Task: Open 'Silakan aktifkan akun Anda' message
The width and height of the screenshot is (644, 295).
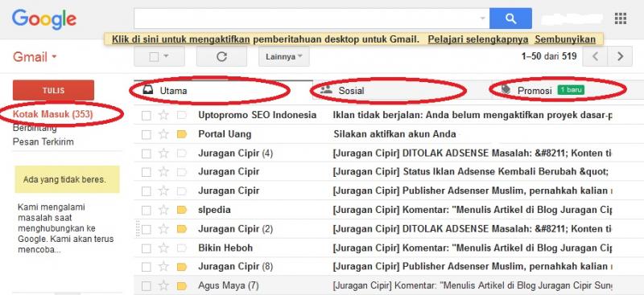Action: point(394,134)
